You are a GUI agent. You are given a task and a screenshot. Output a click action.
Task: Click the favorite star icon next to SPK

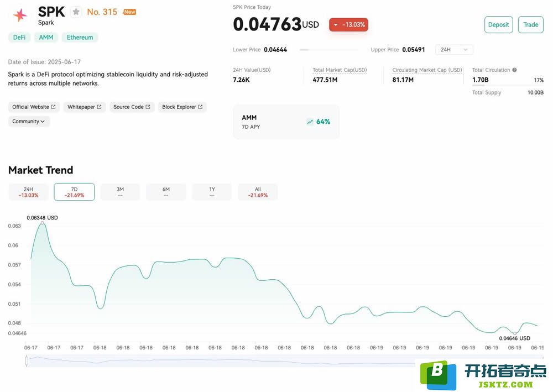(x=76, y=12)
